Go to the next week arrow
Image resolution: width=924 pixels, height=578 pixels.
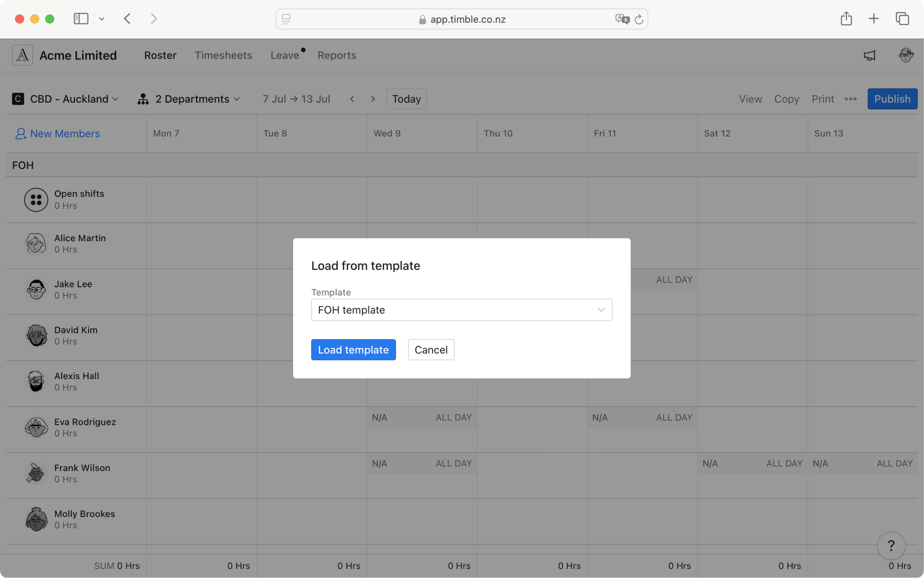coord(373,98)
